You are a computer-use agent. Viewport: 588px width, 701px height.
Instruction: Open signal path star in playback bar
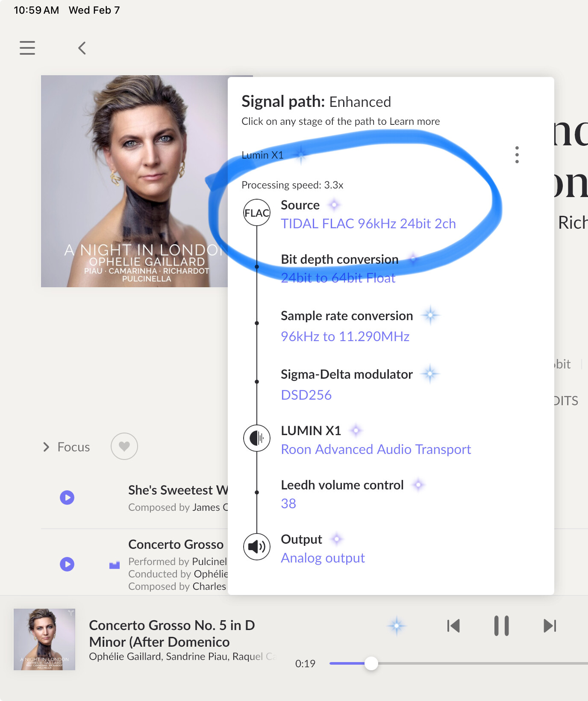pos(397,626)
